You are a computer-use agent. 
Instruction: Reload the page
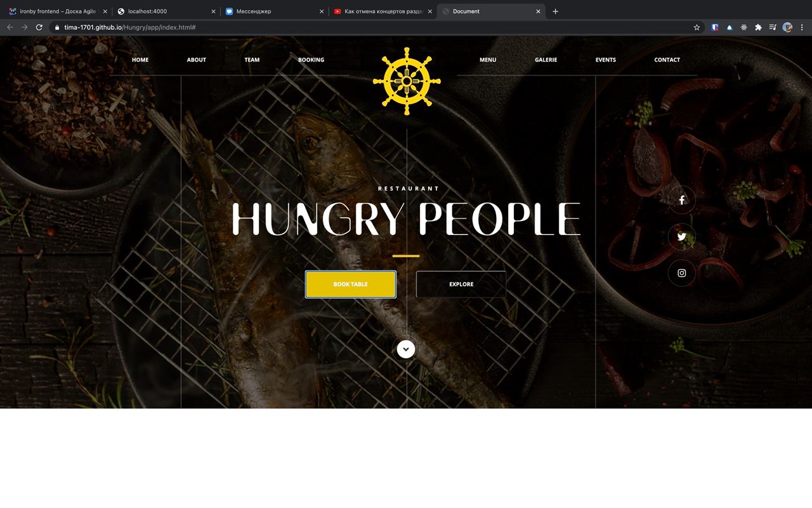coord(39,27)
